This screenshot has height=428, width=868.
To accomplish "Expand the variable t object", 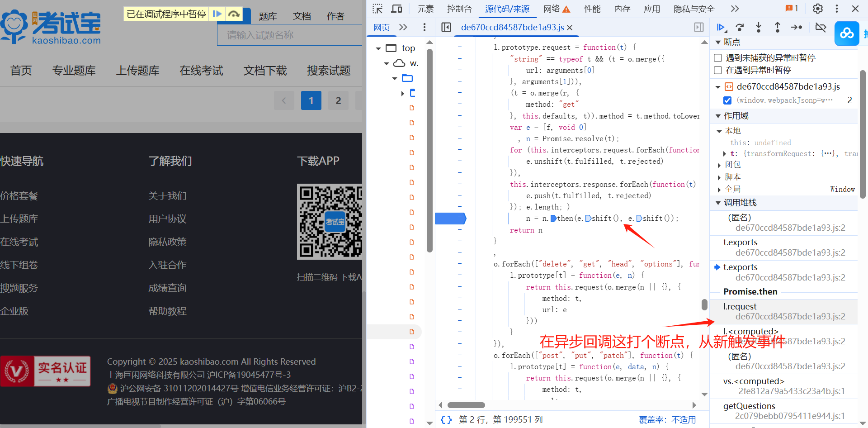I will pos(725,154).
